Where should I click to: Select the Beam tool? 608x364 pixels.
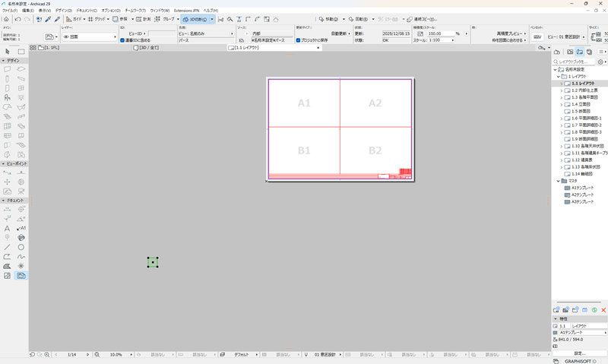[21, 79]
